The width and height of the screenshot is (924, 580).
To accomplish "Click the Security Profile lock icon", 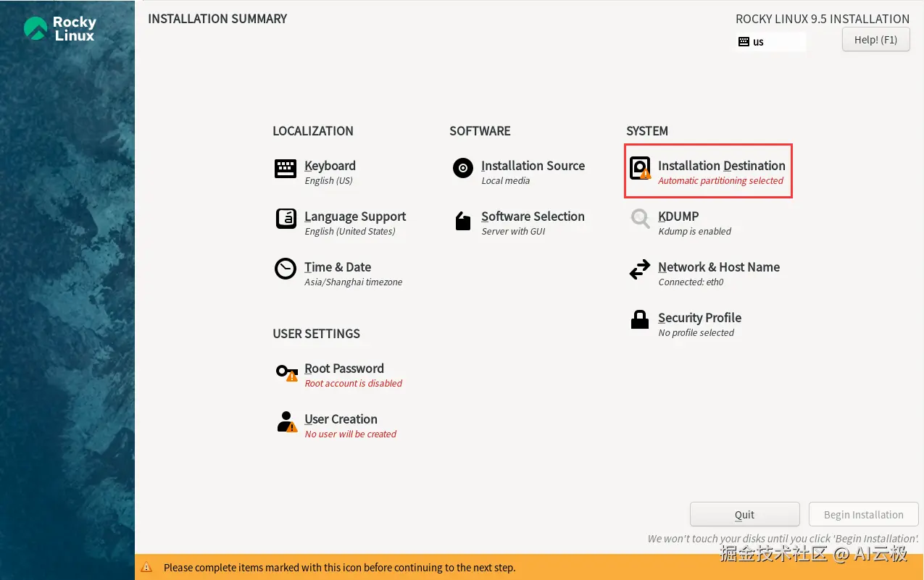I will tap(640, 319).
